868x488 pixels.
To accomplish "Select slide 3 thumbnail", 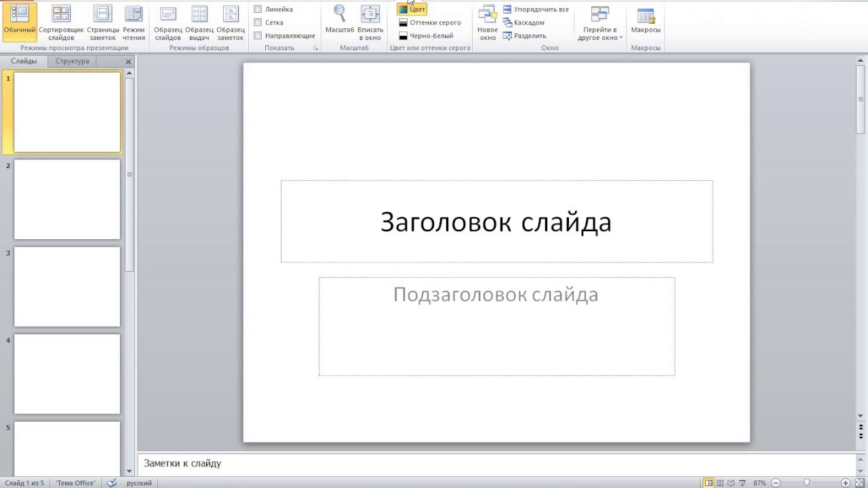I will pyautogui.click(x=67, y=287).
